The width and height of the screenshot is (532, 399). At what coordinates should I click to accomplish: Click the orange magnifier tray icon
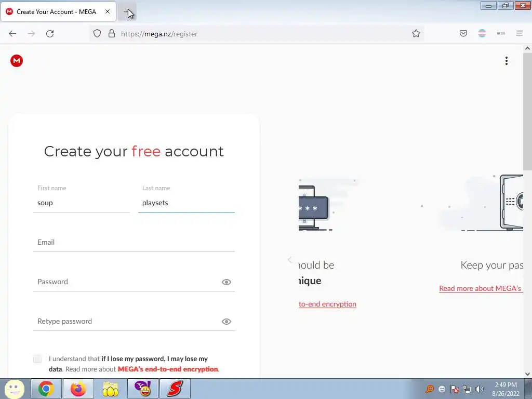(430, 389)
